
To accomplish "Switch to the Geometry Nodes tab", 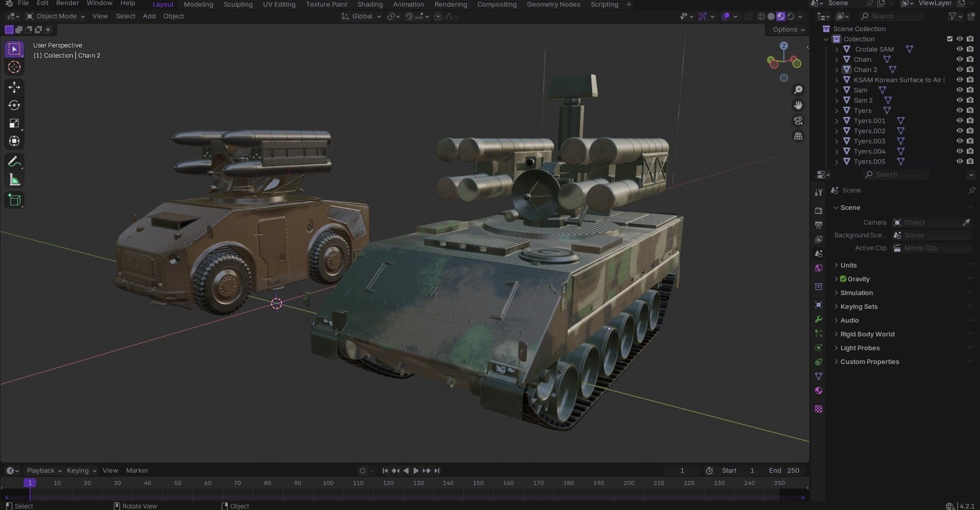I will pyautogui.click(x=554, y=4).
